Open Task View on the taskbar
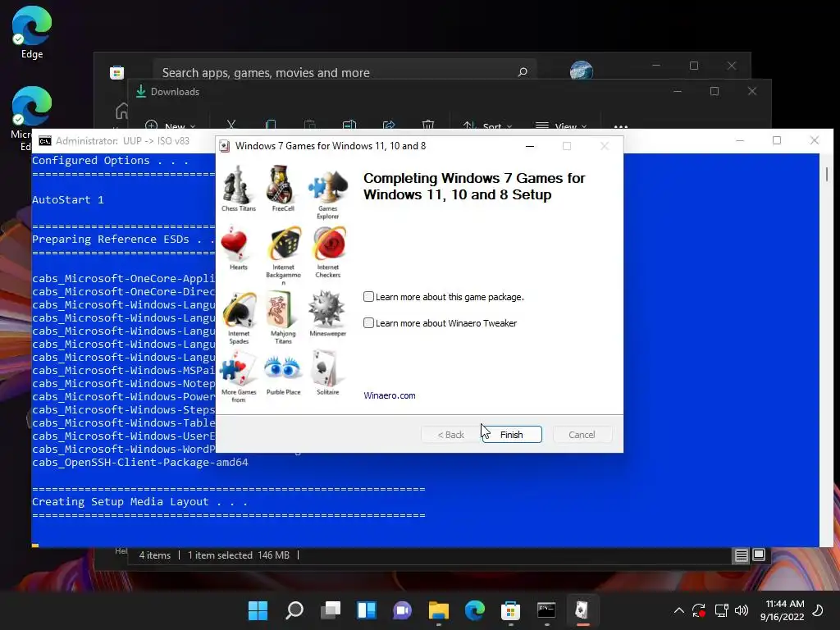 [331, 610]
